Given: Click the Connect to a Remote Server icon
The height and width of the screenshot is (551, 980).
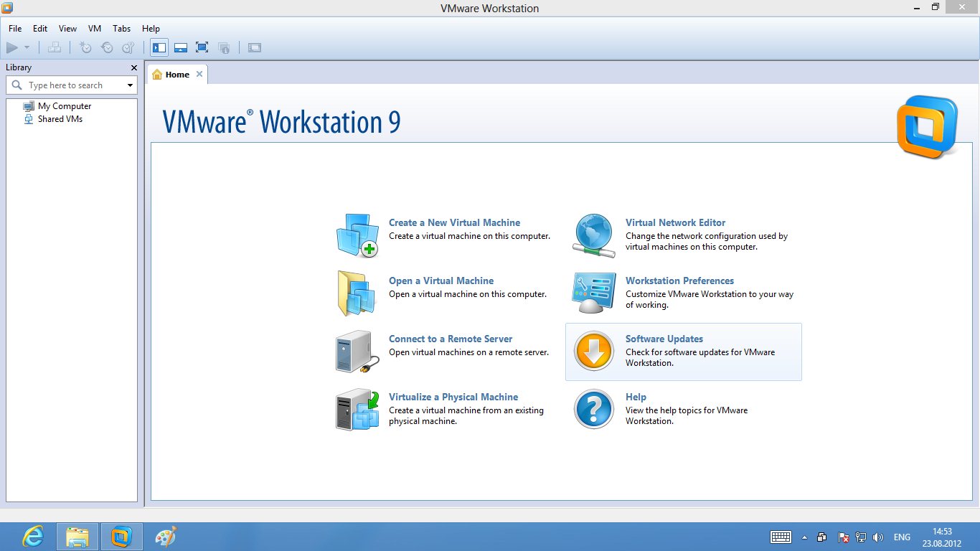Looking at the screenshot, I should coord(357,352).
